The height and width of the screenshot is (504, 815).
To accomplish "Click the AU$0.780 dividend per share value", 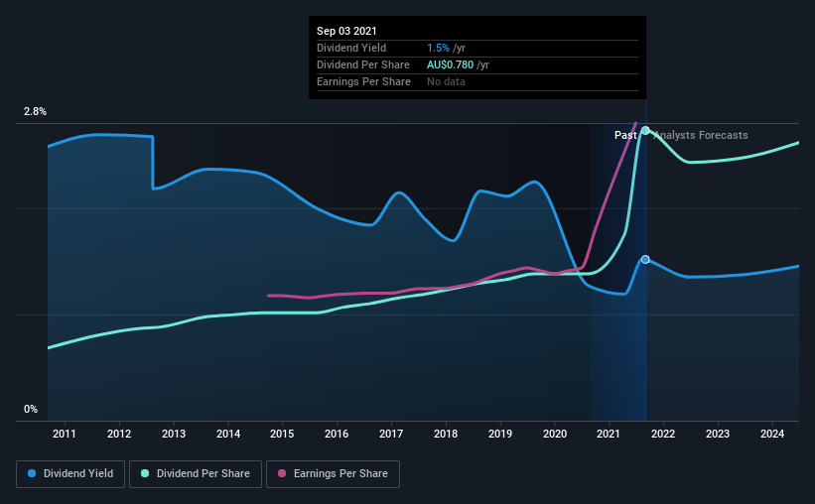I will pyautogui.click(x=450, y=64).
